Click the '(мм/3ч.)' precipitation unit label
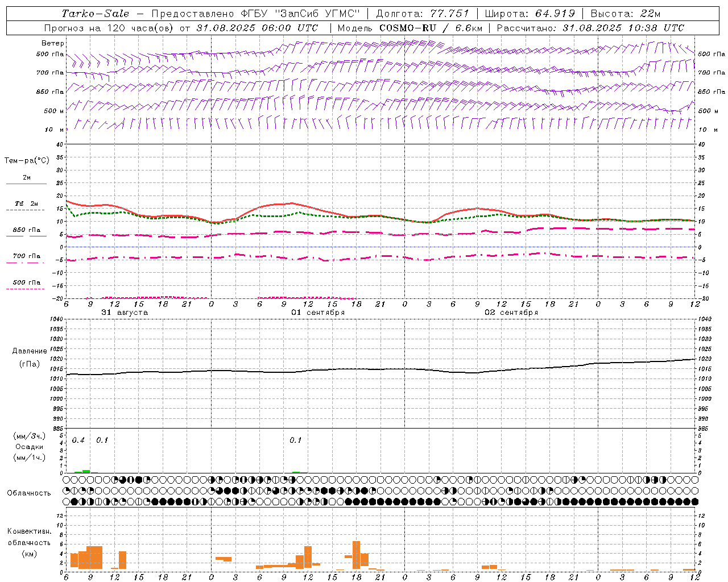Viewport: 728px width, 582px height. tap(30, 436)
